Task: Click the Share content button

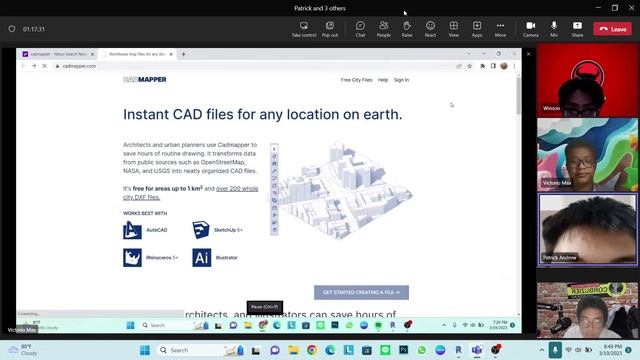Action: pyautogui.click(x=577, y=29)
